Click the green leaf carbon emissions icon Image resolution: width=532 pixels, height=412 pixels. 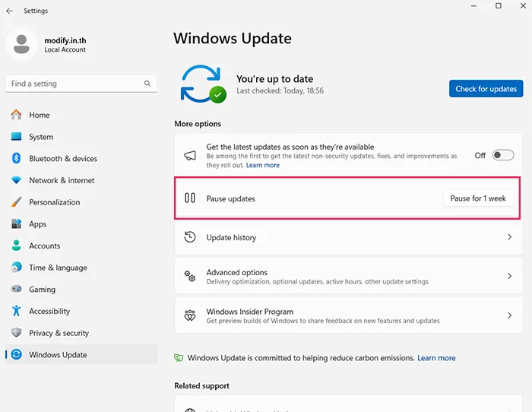pyautogui.click(x=179, y=358)
